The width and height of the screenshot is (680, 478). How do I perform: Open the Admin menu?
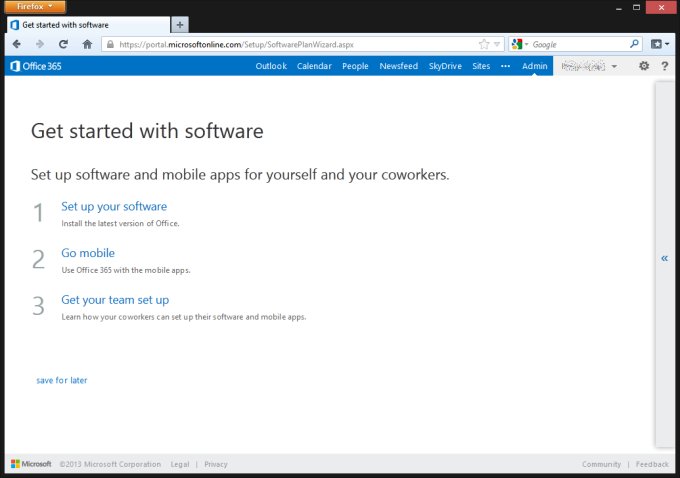(534, 66)
